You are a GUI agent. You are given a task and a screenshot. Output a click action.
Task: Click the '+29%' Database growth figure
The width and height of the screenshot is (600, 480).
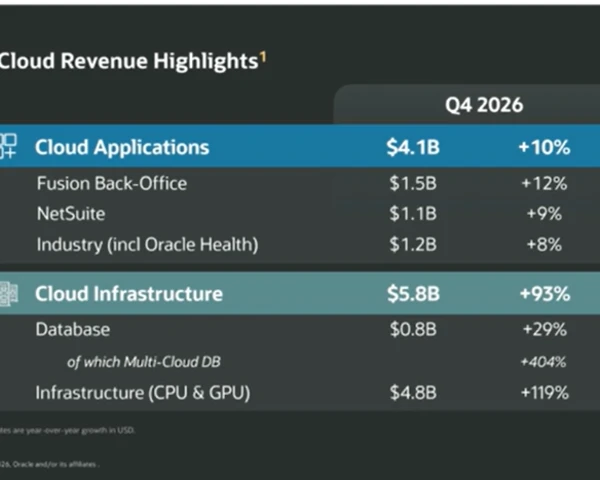point(545,329)
